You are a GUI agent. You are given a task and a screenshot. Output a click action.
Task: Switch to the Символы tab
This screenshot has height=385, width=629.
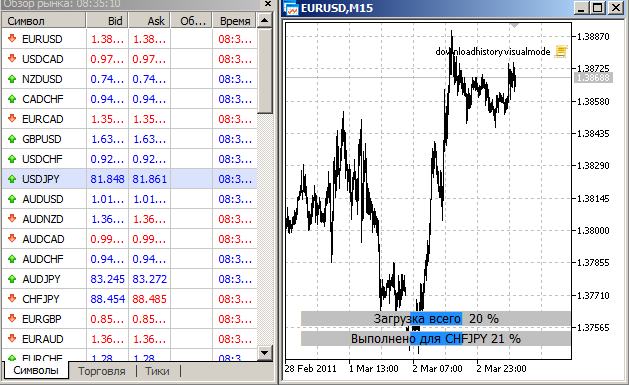tap(36, 370)
